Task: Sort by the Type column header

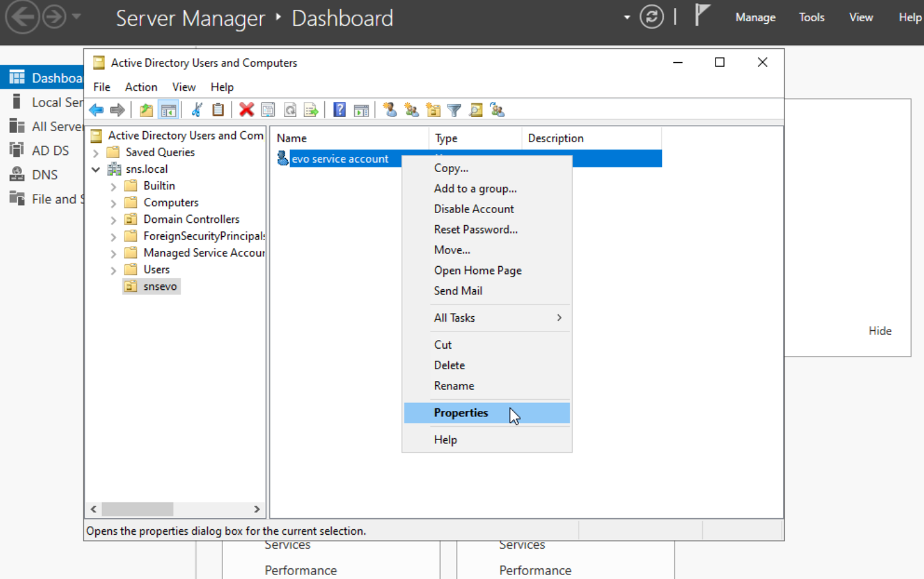Action: (475, 138)
